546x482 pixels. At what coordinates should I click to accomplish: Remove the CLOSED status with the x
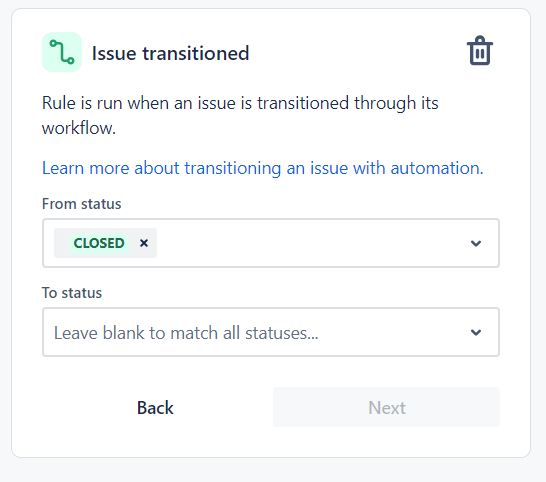tap(144, 243)
